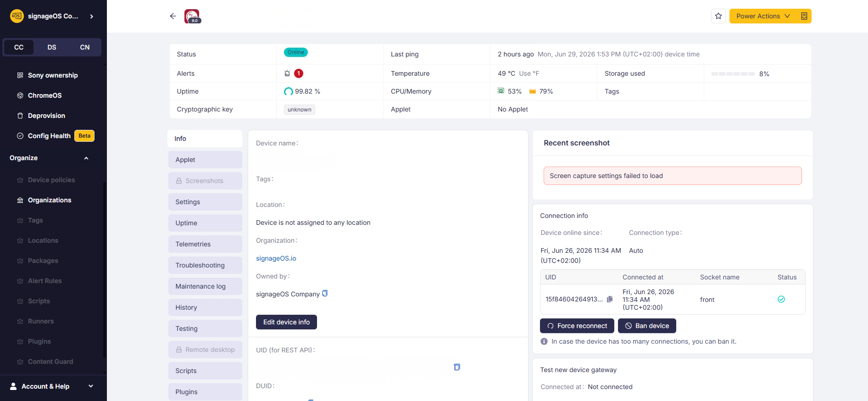868x401 pixels.
Task: Click the signageOS logo icon
Action: pyautogui.click(x=17, y=16)
